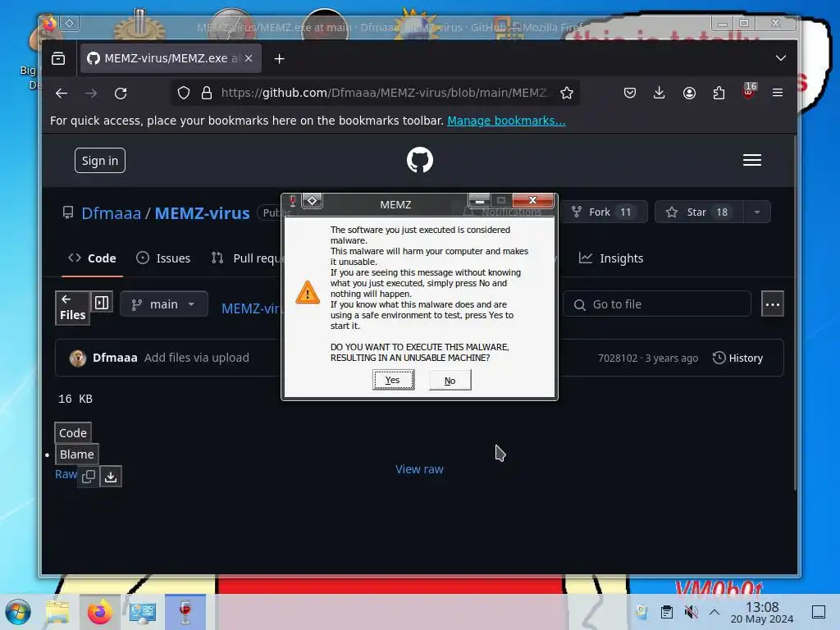Switch to the Issues tab
The height and width of the screenshot is (630, 840).
coord(163,258)
